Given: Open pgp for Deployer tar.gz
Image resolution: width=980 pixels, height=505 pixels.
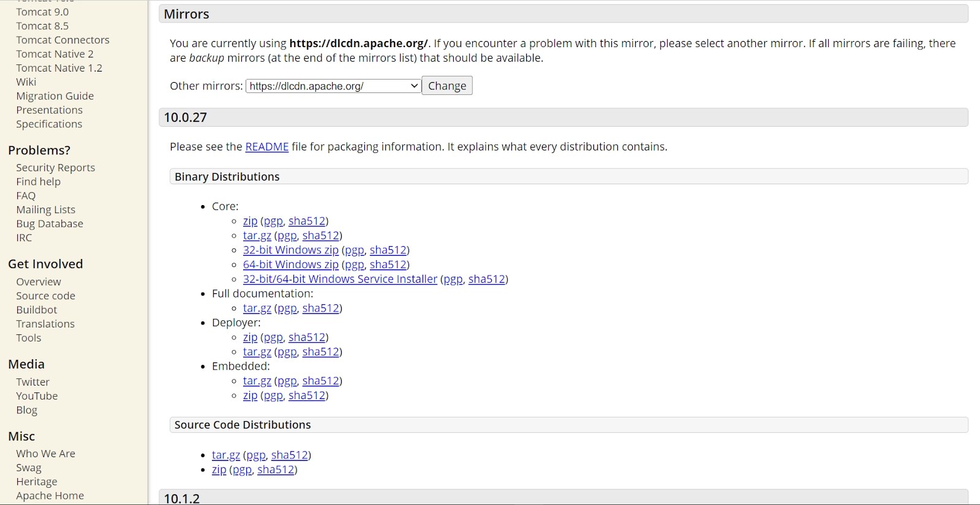Looking at the screenshot, I should coord(287,352).
